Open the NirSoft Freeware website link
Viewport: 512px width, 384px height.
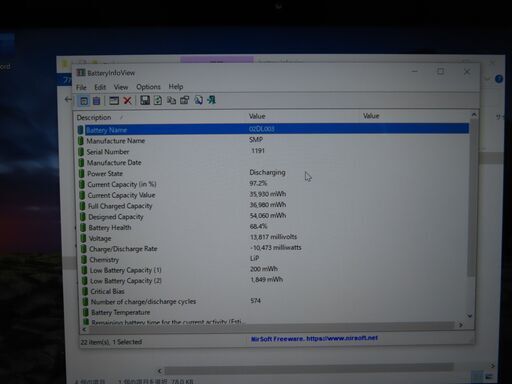[314, 338]
